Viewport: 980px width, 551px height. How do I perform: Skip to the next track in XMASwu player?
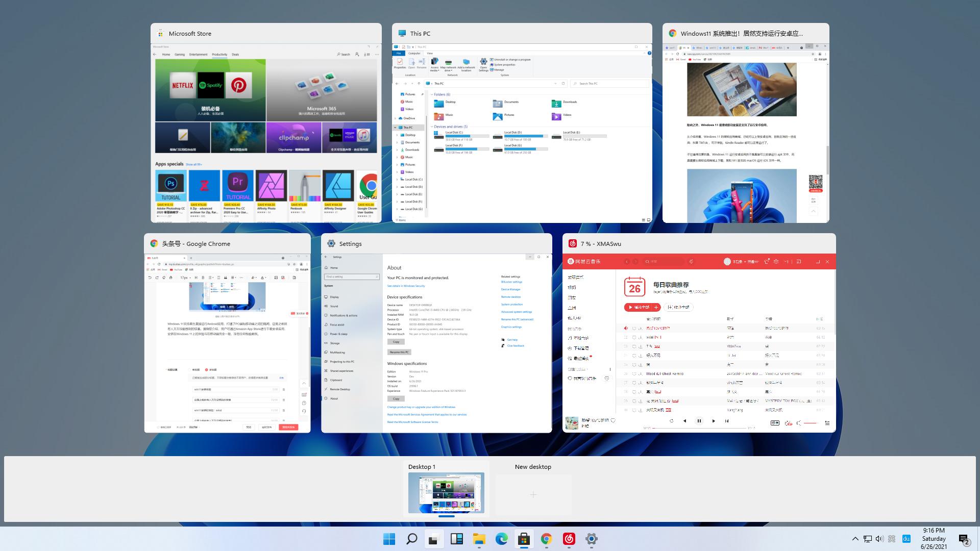(x=714, y=421)
